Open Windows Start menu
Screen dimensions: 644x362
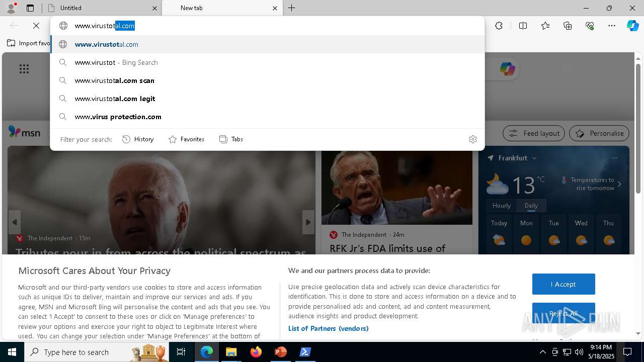pos(12,352)
